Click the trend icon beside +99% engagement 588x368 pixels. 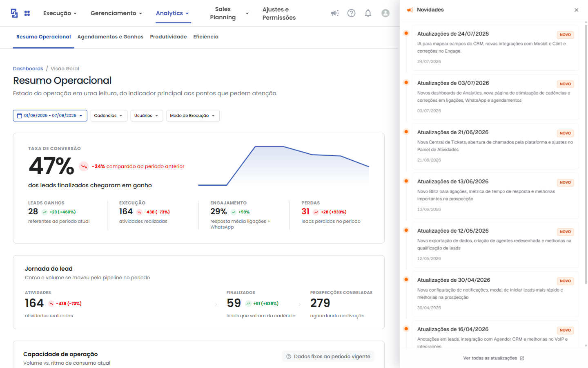point(234,212)
